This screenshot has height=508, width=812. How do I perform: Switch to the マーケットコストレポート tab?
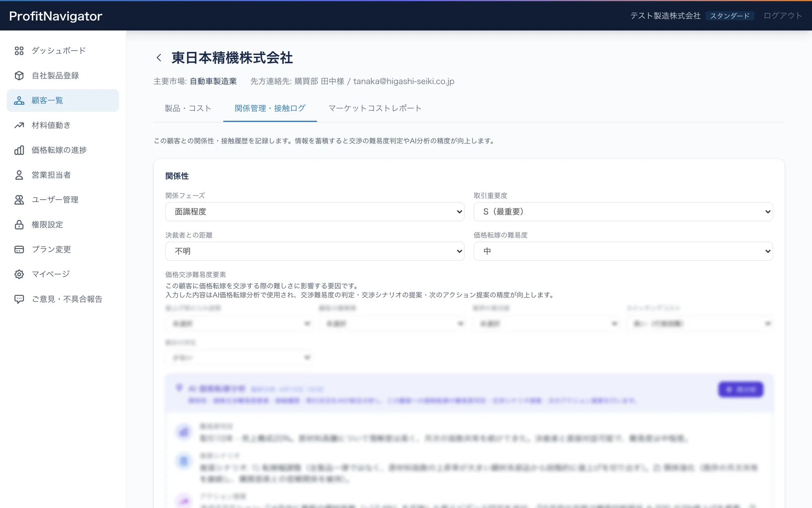coord(375,108)
